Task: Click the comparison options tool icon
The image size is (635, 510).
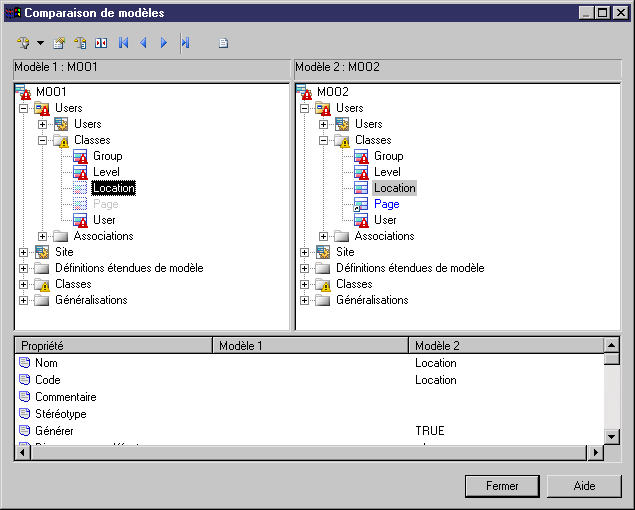Action: [24, 43]
